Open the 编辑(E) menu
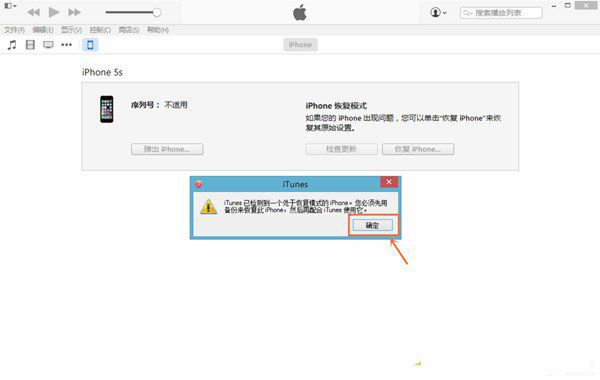The height and width of the screenshot is (380, 600). tap(43, 30)
